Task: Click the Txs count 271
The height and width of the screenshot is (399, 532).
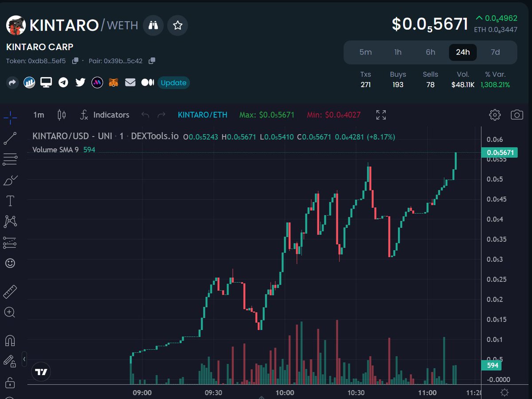Action: click(365, 85)
